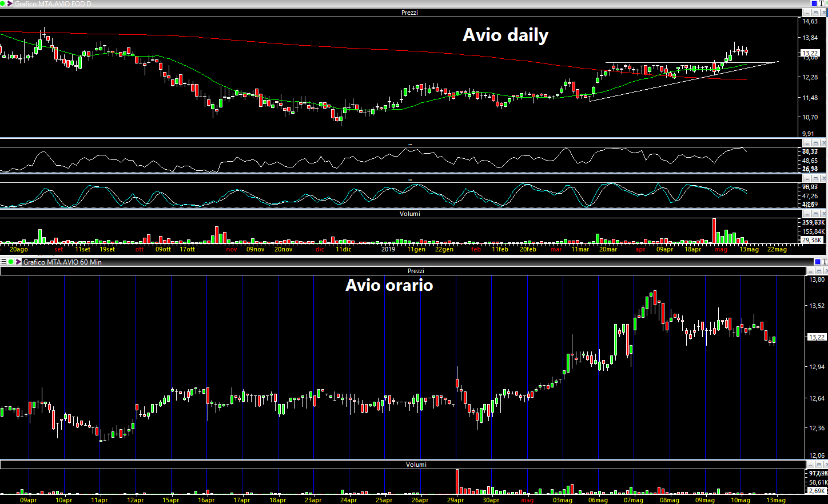The width and height of the screenshot is (828, 504).
Task: Click the '29apr' date label on the 60 Min time axis
Action: (x=455, y=500)
